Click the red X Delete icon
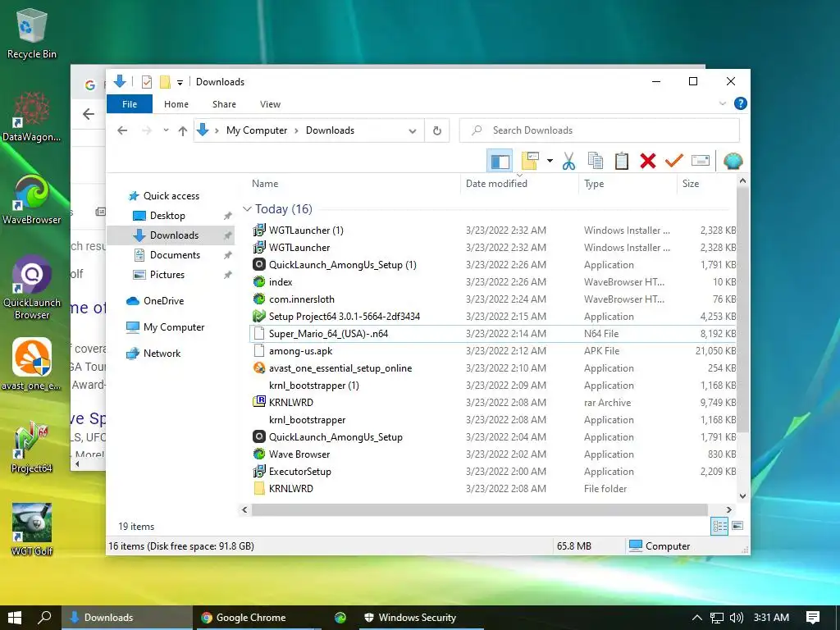 click(648, 161)
